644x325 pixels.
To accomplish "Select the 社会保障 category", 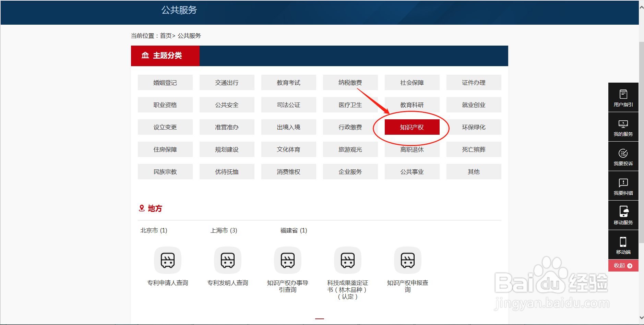I will coord(412,82).
